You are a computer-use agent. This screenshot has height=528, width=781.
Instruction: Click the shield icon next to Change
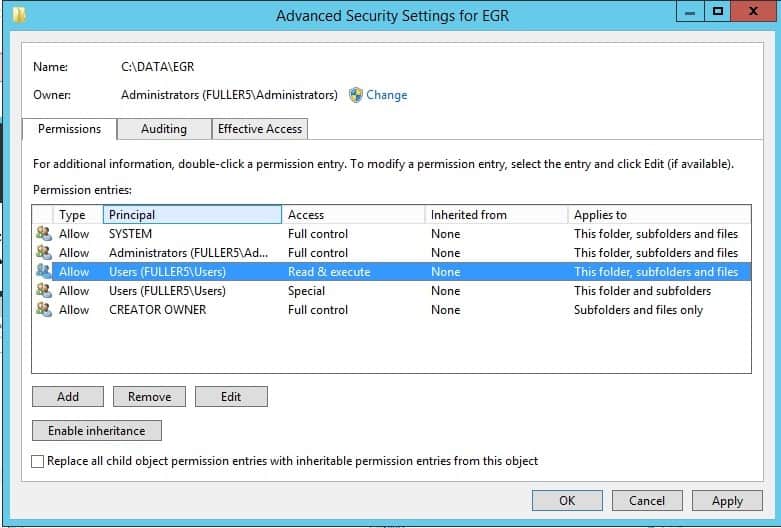(356, 95)
